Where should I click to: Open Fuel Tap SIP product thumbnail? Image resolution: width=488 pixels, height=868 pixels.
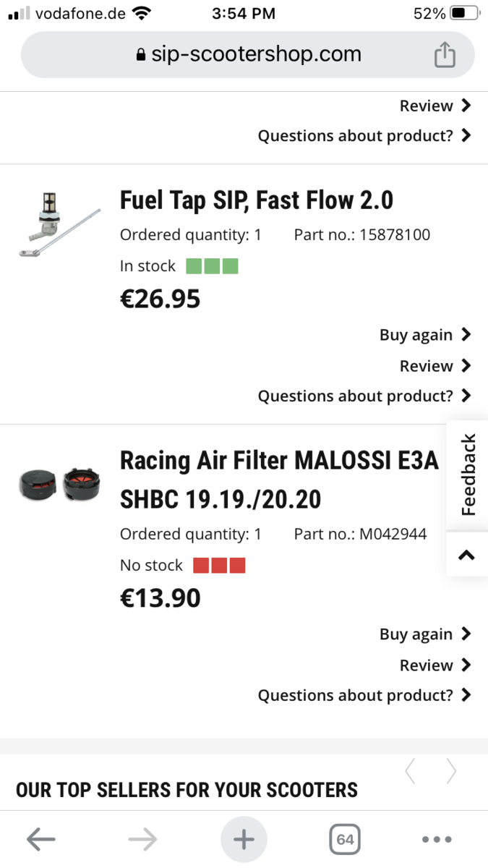click(59, 224)
